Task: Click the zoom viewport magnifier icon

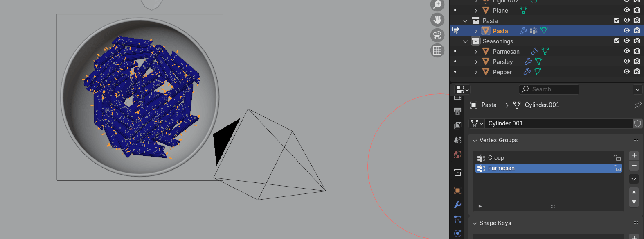Action: pos(437,5)
